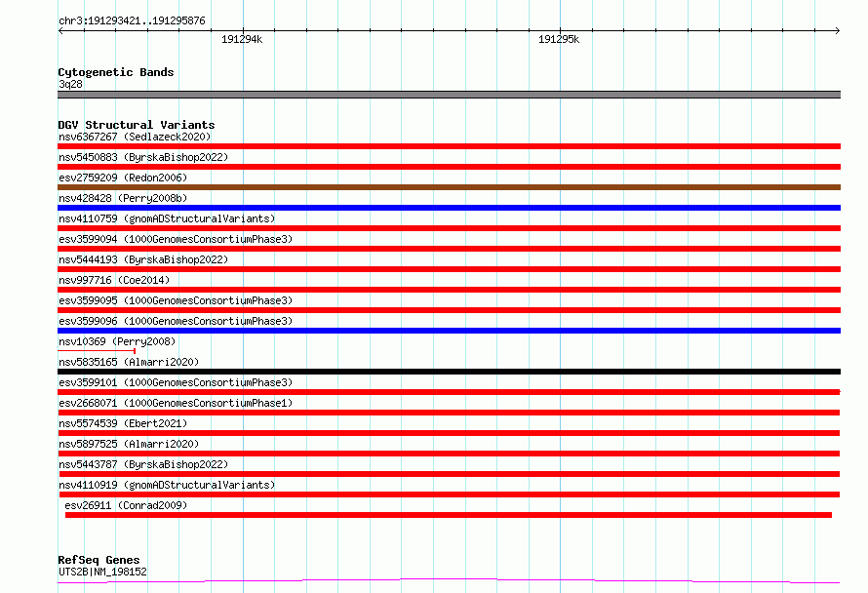
Task: Select esv3599094 (1000GenomesConsortiumPhase3) label
Action: (x=176, y=239)
